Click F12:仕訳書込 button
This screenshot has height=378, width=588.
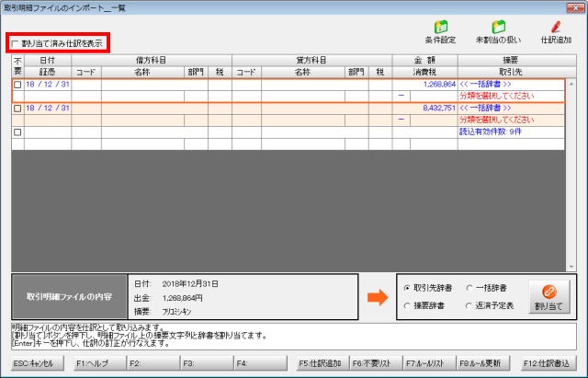point(549,363)
